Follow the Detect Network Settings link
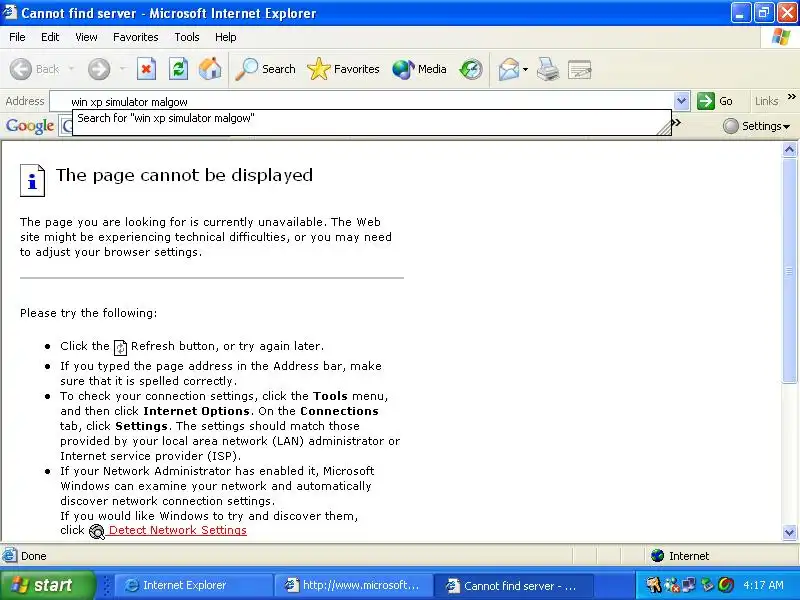Viewport: 800px width, 600px height. [x=178, y=530]
